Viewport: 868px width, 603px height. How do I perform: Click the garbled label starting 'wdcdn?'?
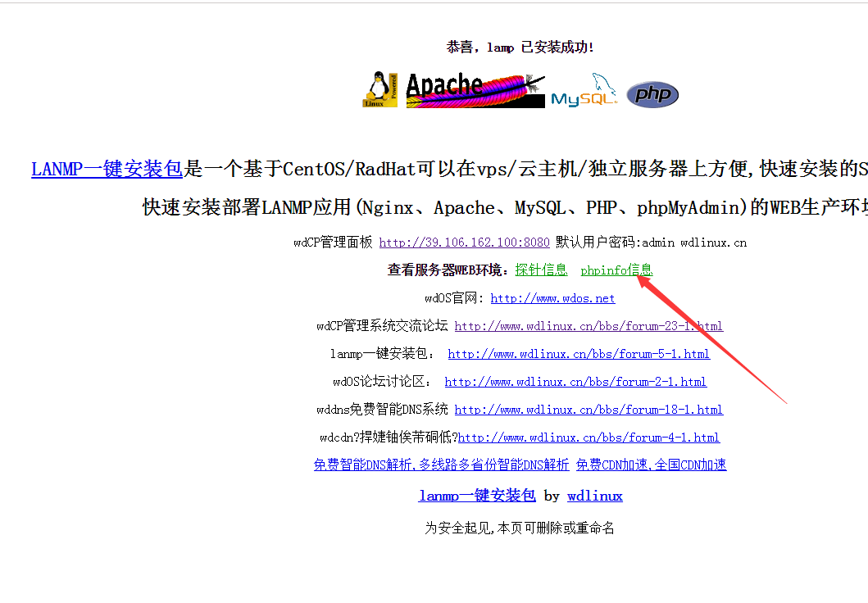[x=389, y=438]
